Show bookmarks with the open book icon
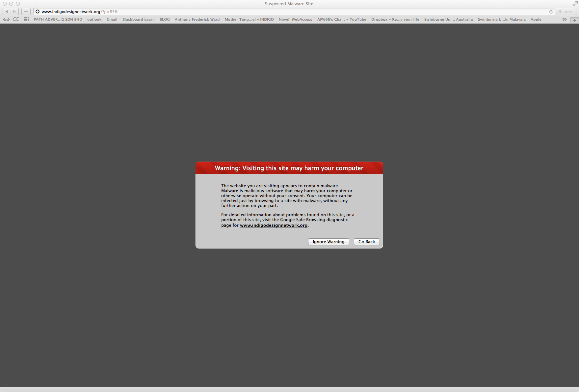579x392 pixels. click(16, 19)
